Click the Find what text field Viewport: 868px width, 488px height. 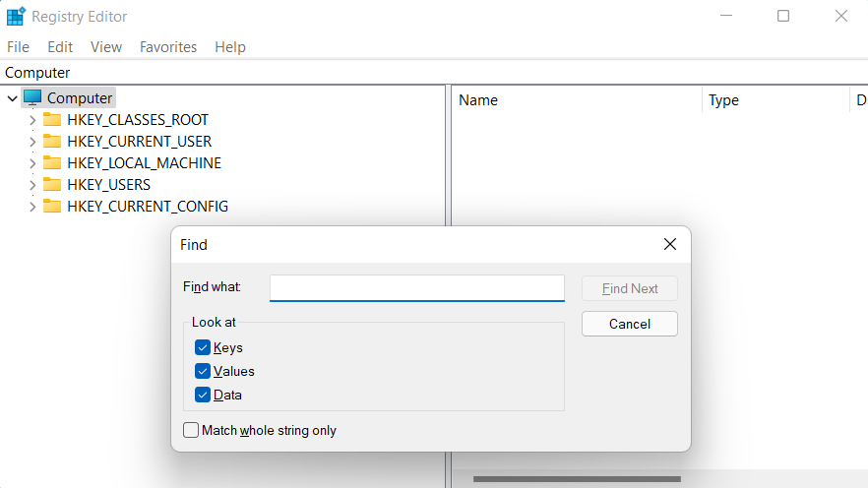[x=416, y=288]
